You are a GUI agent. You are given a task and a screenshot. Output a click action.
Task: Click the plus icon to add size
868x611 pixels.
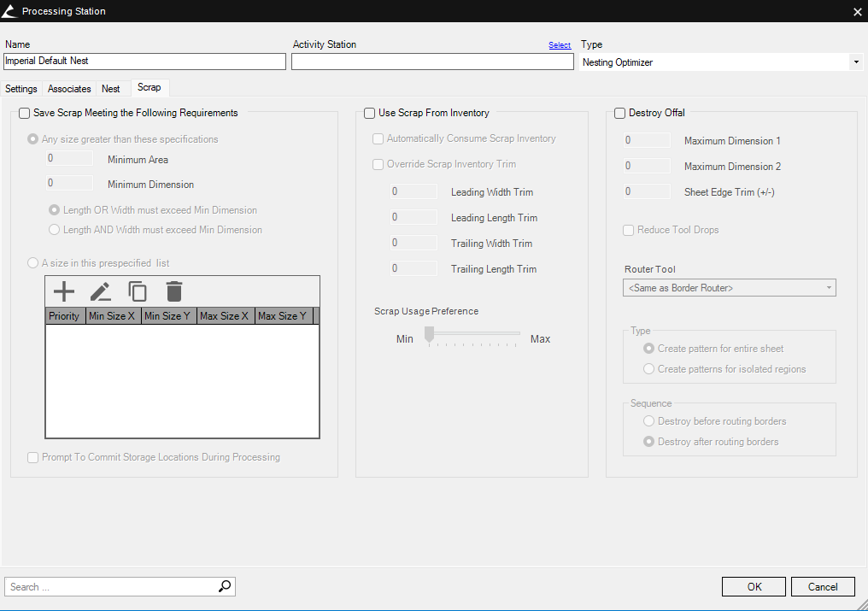click(64, 291)
